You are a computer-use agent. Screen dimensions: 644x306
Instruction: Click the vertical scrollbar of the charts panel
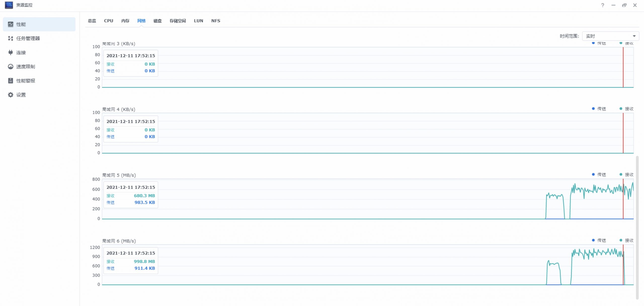pos(637,227)
